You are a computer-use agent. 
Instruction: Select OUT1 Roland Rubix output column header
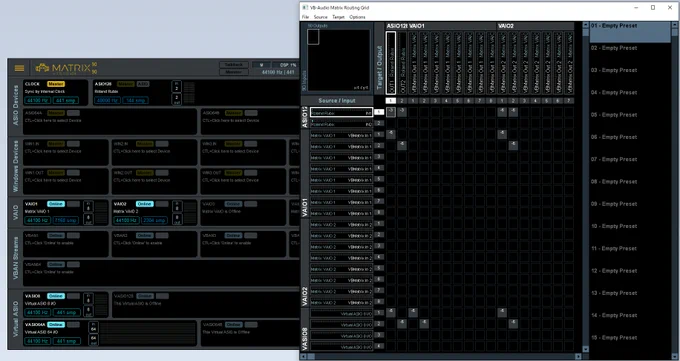[391, 63]
